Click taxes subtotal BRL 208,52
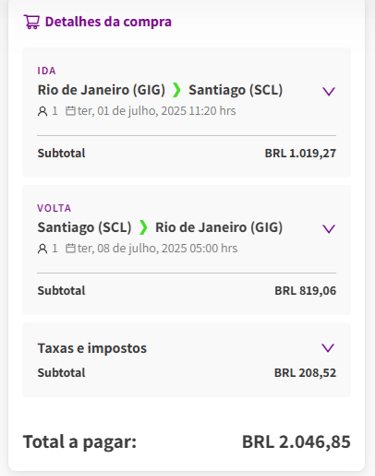 click(x=305, y=373)
